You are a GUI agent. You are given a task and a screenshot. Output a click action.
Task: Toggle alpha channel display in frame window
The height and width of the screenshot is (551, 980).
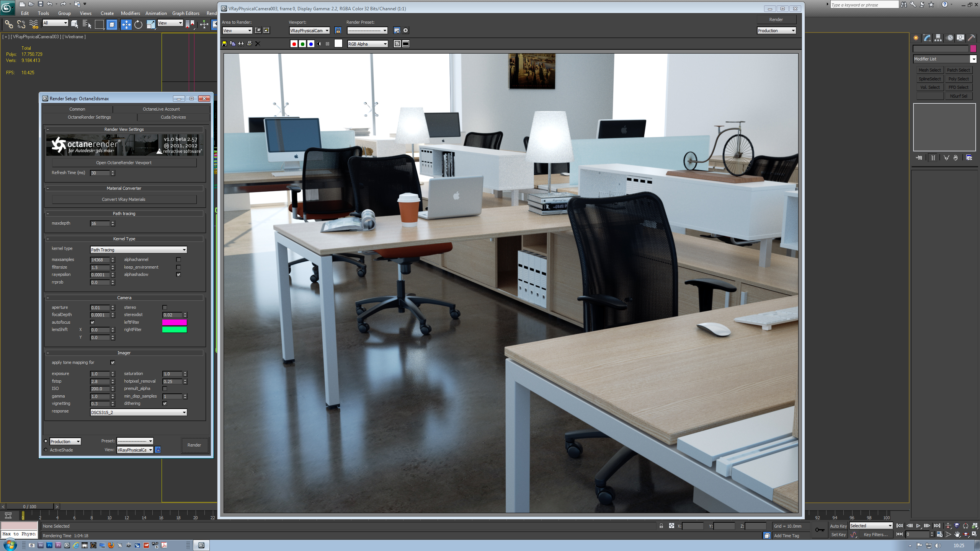[x=319, y=44]
